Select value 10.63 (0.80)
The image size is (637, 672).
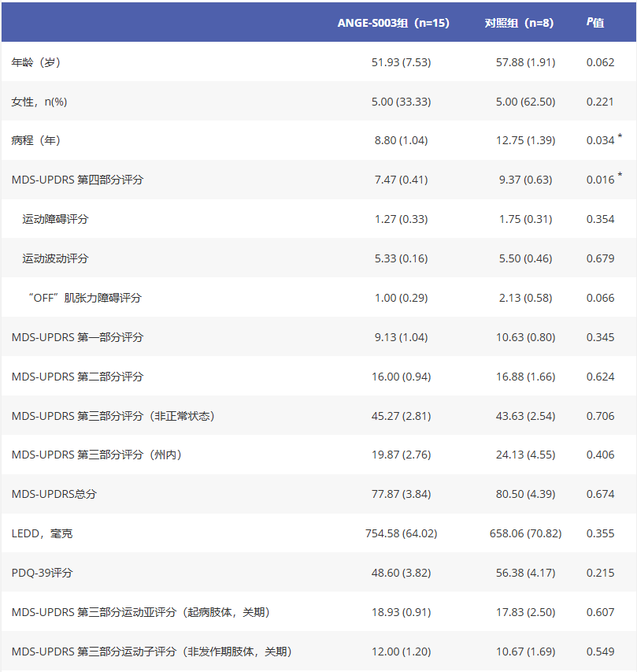tap(526, 337)
